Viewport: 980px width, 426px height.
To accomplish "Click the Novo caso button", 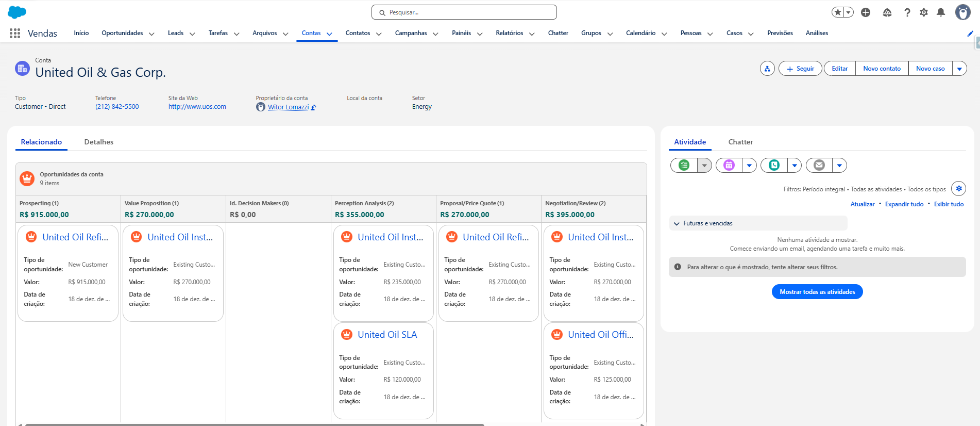I will point(930,69).
